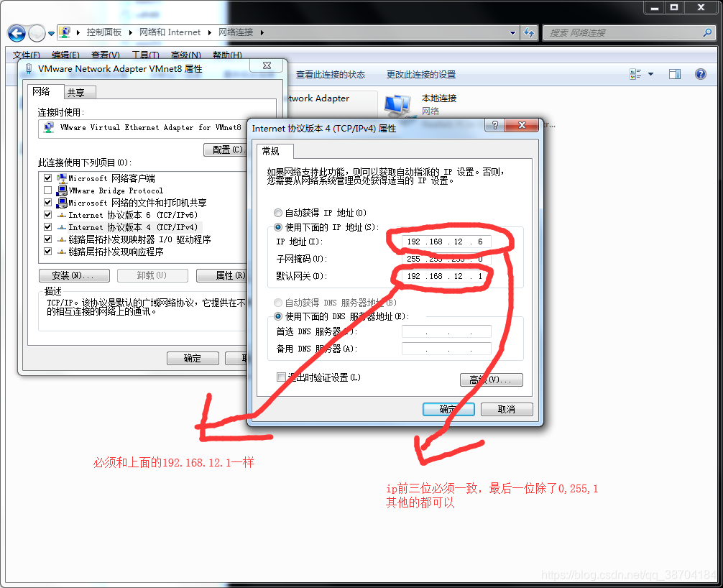Open the 编辑(E) menu

pos(65,55)
